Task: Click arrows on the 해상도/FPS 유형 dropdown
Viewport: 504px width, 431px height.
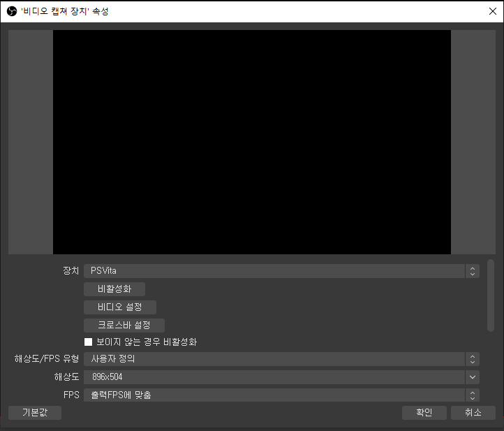Action: coord(472,359)
